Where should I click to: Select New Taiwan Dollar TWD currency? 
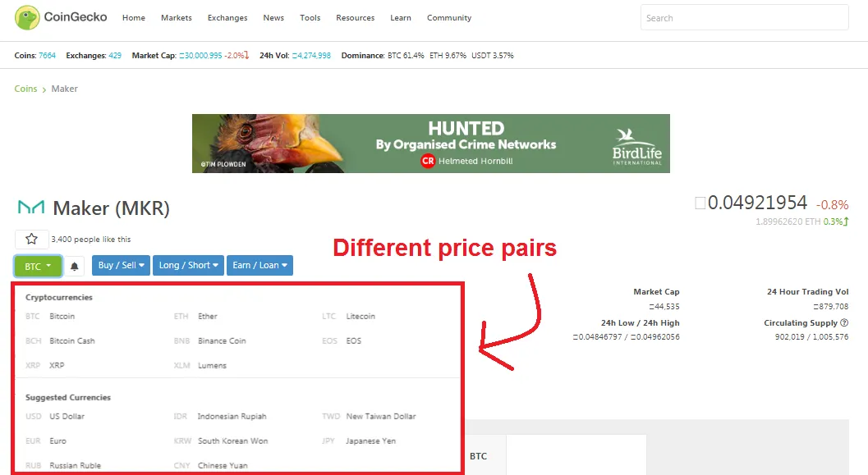coord(369,417)
